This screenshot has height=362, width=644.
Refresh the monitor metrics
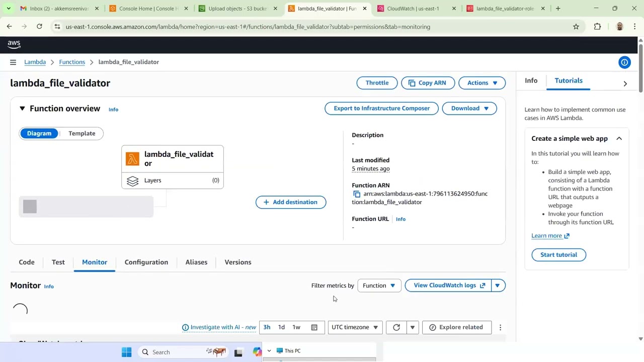[x=396, y=327]
